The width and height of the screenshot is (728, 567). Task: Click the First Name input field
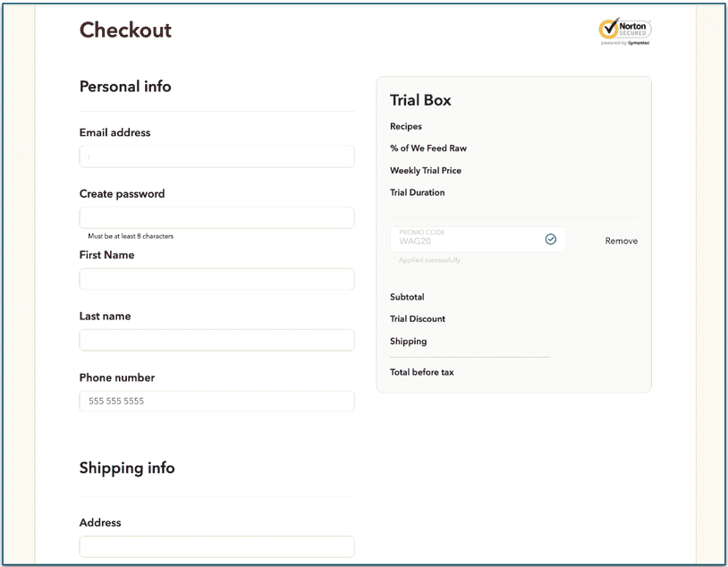216,278
